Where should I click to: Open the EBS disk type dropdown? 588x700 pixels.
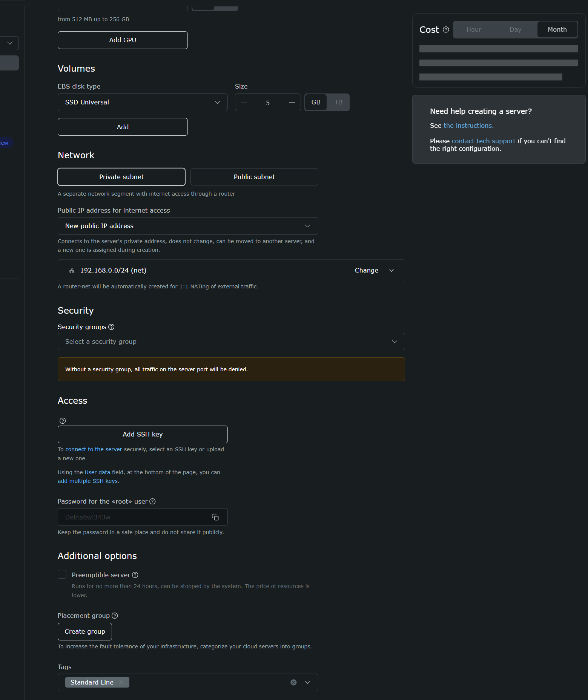143,103
